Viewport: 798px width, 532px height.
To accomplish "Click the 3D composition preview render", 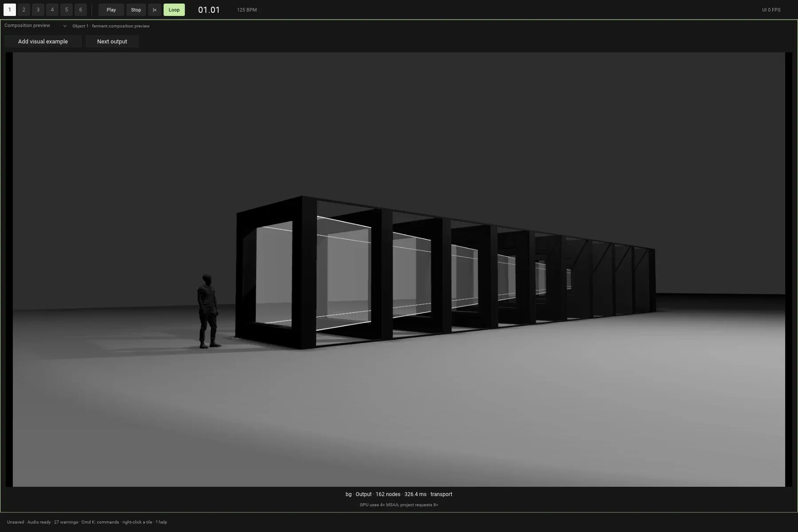I will point(399,270).
